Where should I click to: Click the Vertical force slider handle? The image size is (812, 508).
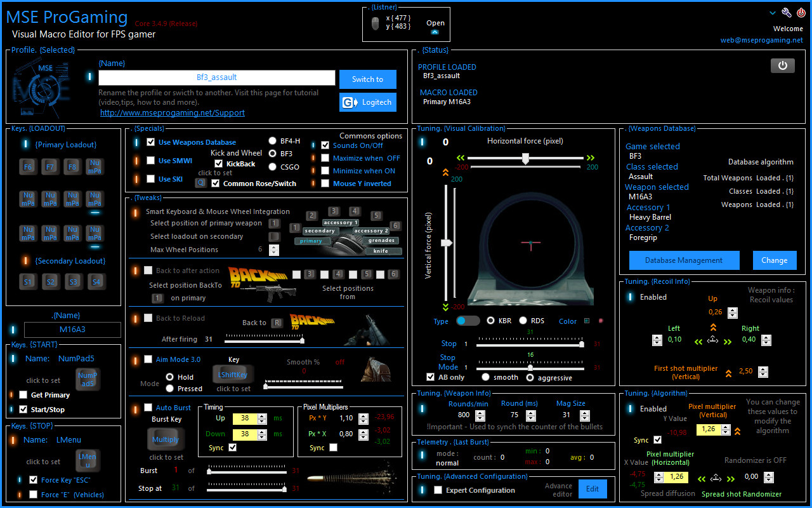[x=447, y=243]
